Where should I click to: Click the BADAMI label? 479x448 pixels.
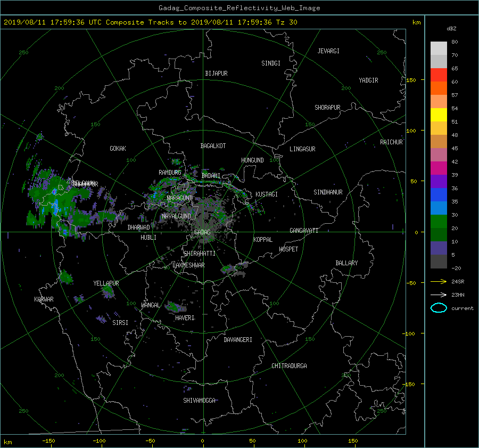click(211, 176)
